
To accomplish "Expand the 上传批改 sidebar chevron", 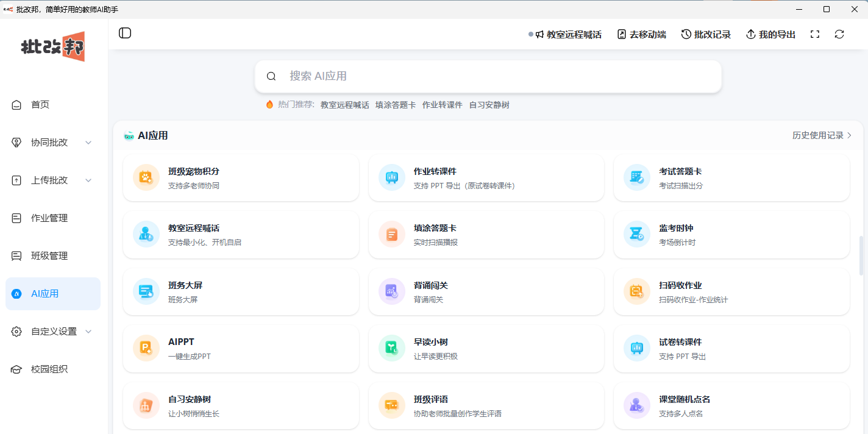I will 88,180.
